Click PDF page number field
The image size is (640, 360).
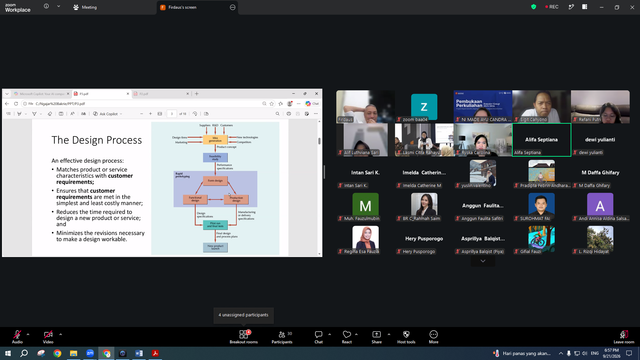click(172, 114)
